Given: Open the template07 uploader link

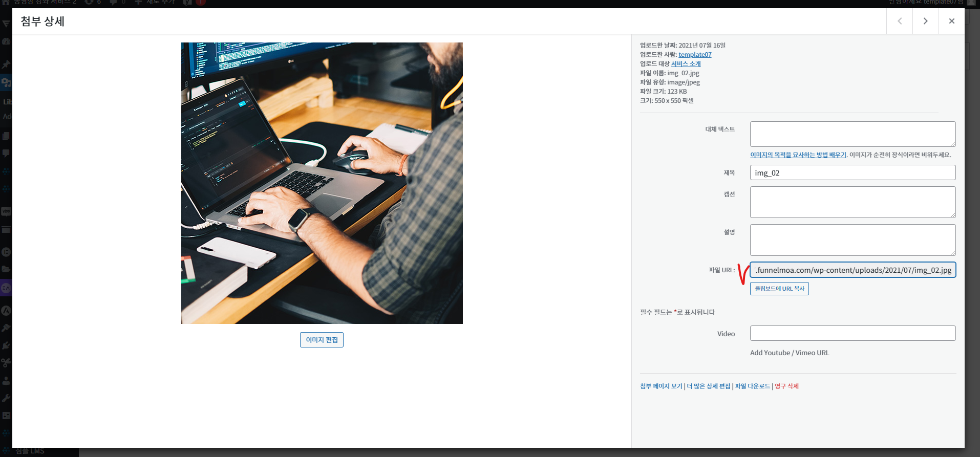Looking at the screenshot, I should point(695,55).
